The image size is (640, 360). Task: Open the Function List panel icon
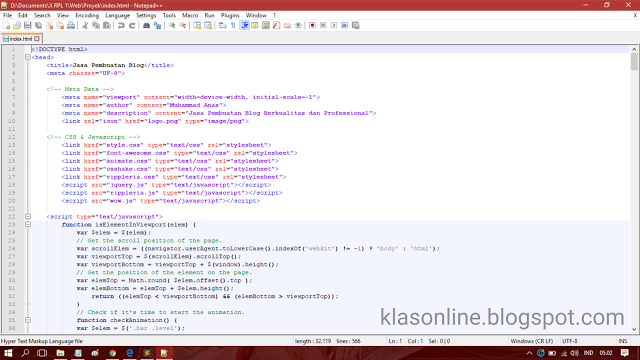tap(276, 25)
